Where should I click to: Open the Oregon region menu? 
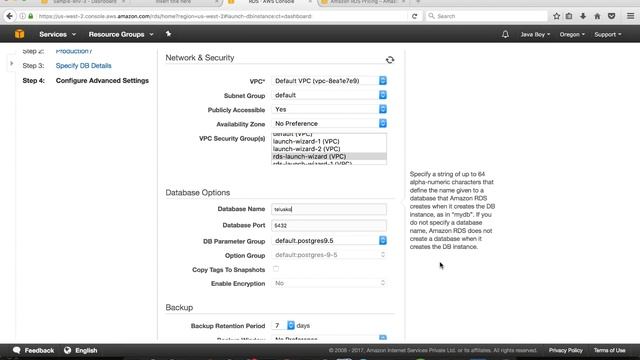[572, 34]
